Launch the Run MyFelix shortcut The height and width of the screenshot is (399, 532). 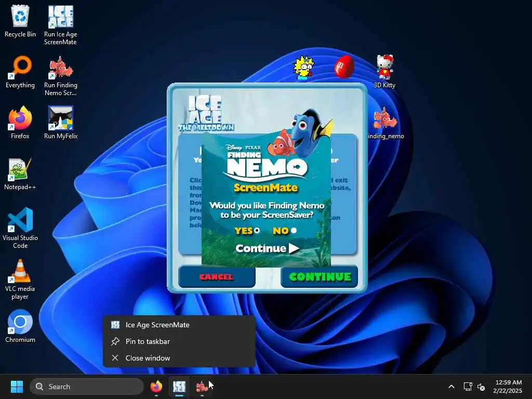click(x=61, y=123)
